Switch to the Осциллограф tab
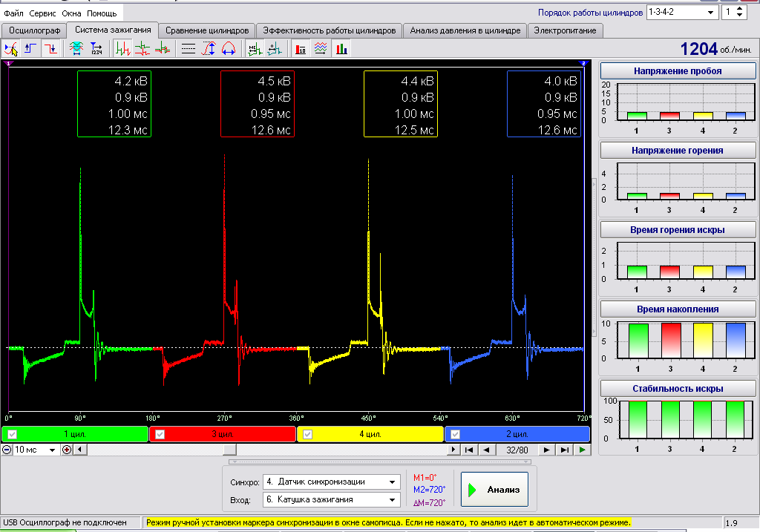This screenshot has width=760, height=532. click(x=34, y=30)
